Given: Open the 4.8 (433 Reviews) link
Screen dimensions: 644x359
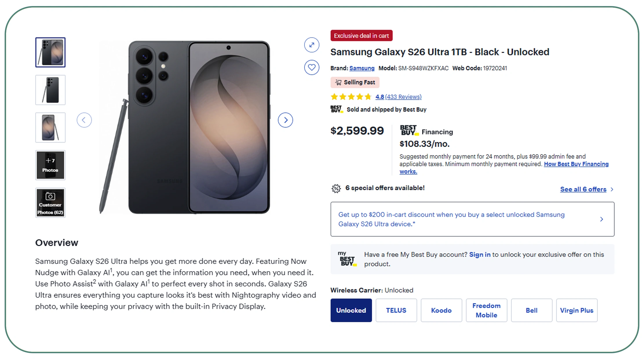Looking at the screenshot, I should pos(398,97).
